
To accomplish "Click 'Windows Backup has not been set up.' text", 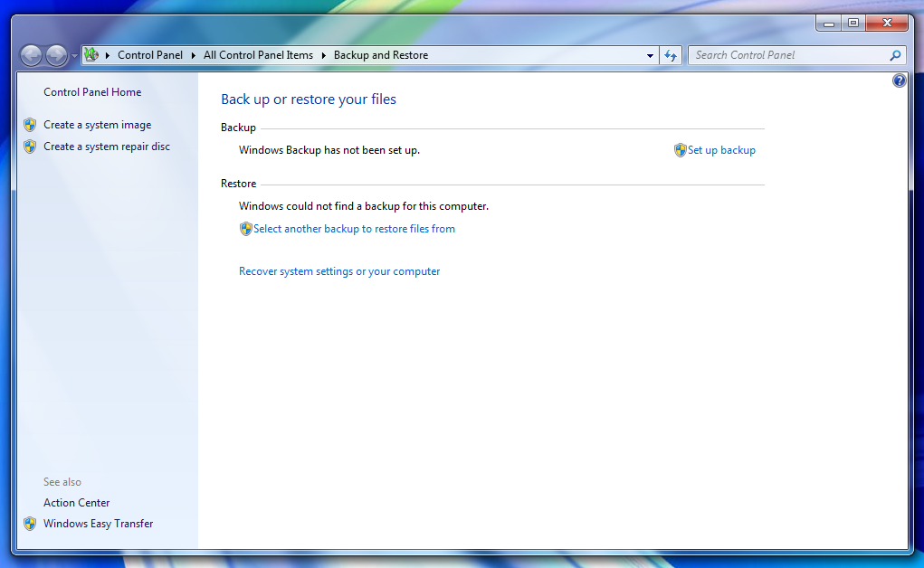I will [329, 150].
